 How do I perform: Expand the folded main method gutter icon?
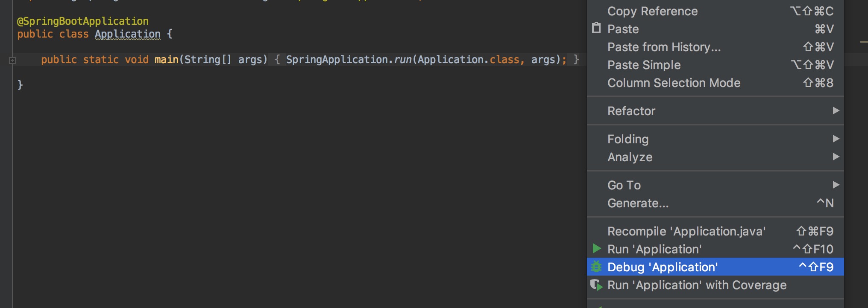(12, 60)
